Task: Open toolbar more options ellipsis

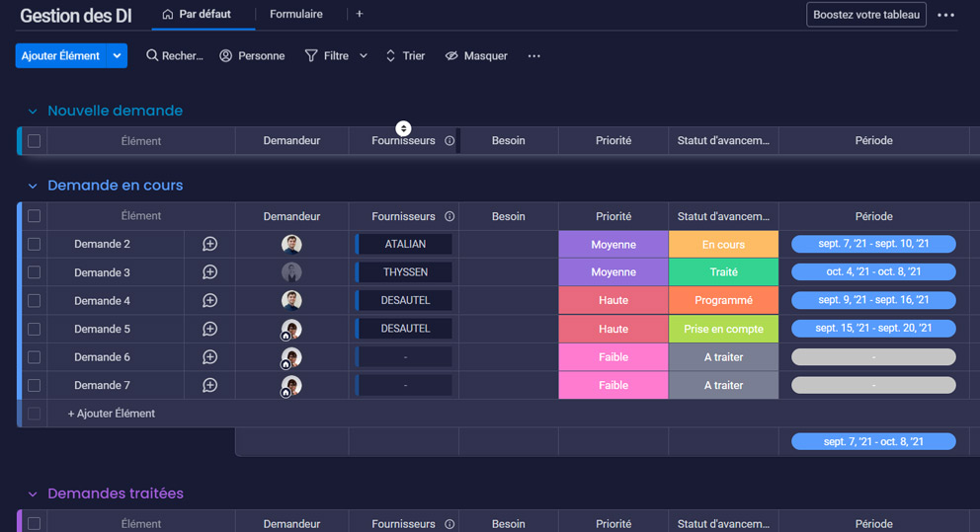Action: [533, 55]
